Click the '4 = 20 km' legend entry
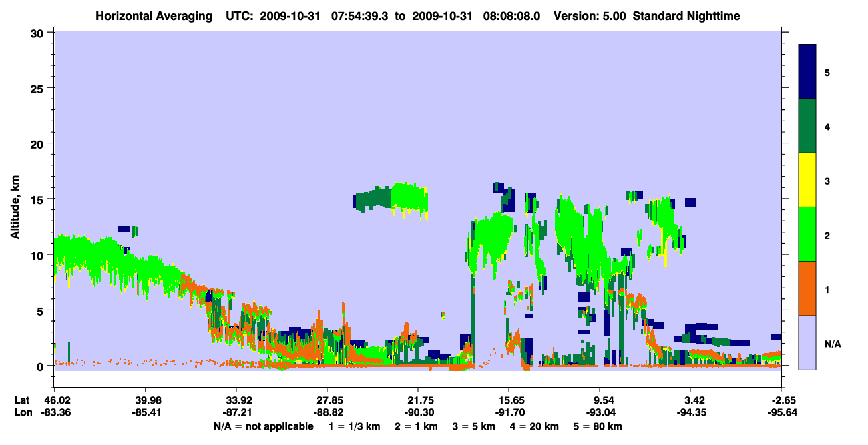This screenshot has height=445, width=868. coord(533,426)
